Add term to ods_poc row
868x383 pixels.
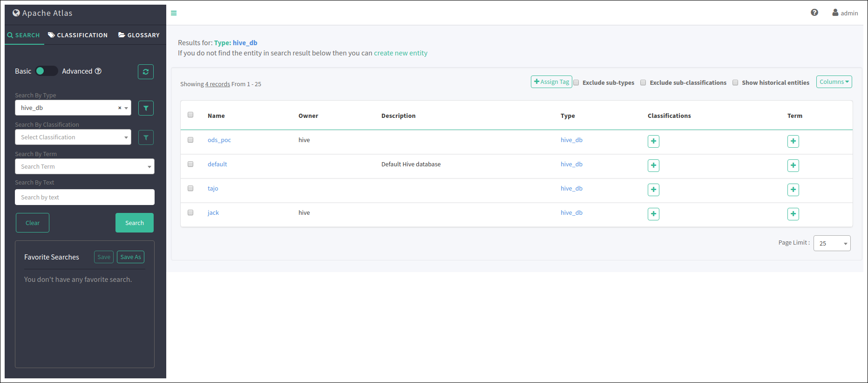[x=793, y=141]
